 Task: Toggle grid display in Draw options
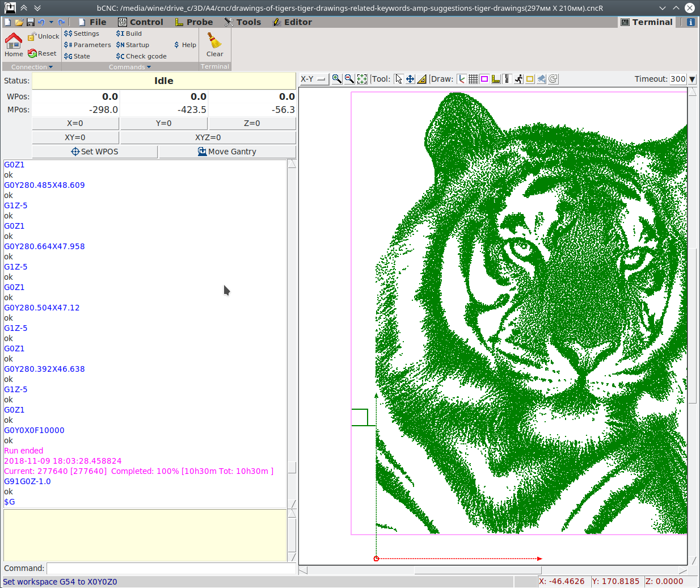(473, 79)
